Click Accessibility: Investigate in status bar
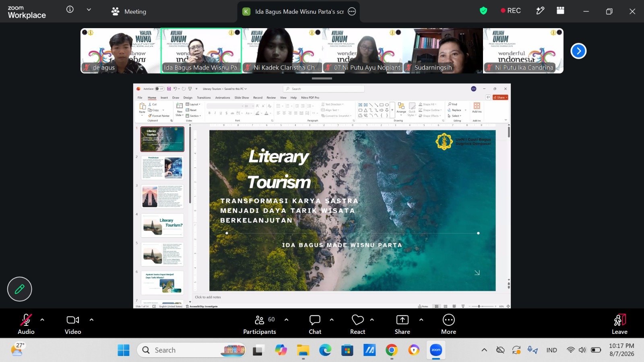 pos(202,306)
